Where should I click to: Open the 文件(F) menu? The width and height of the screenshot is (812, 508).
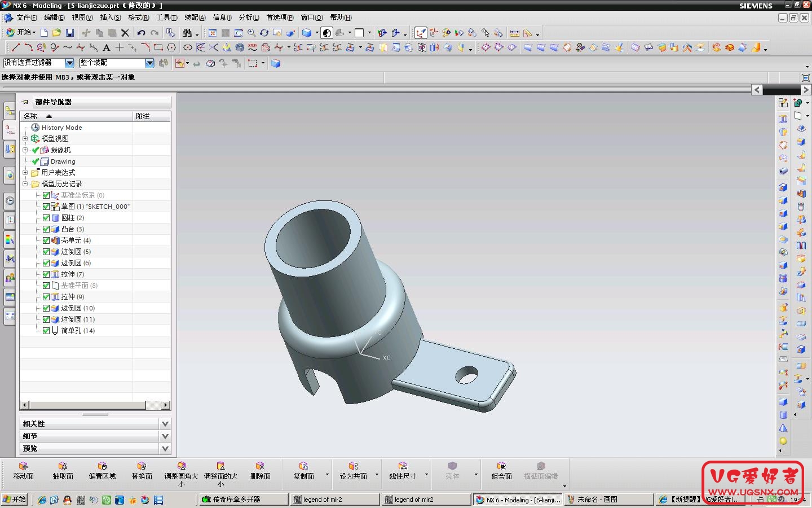click(27, 17)
